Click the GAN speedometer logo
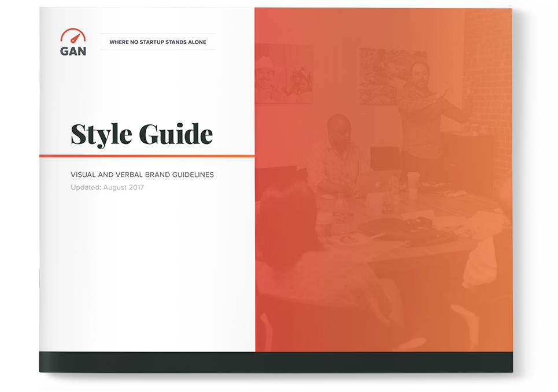558x392 pixels. [x=73, y=42]
